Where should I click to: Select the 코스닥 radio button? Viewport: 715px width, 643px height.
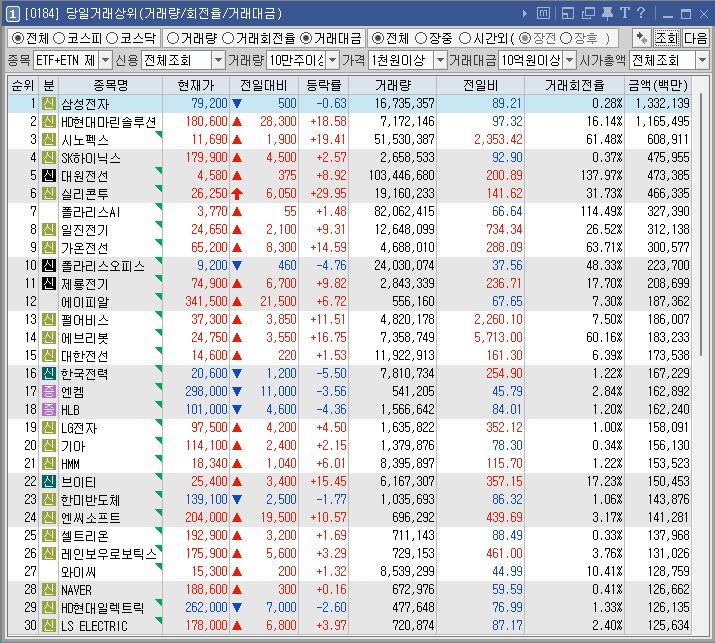112,38
